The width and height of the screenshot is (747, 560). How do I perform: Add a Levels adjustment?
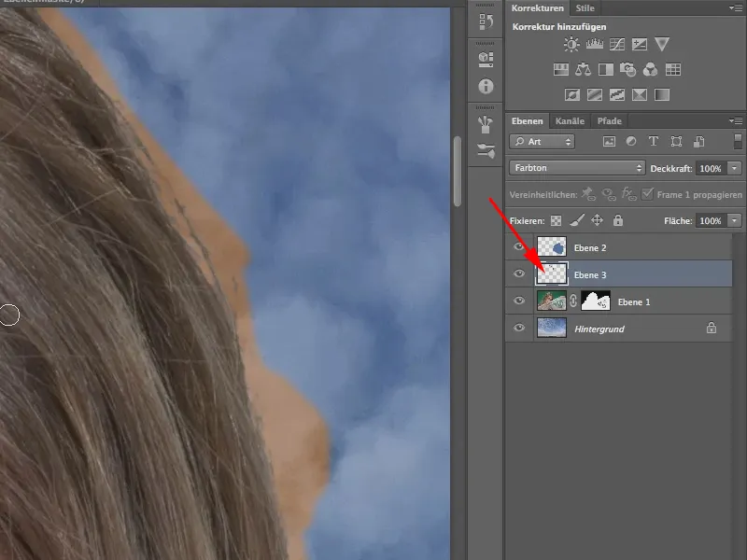pos(594,45)
